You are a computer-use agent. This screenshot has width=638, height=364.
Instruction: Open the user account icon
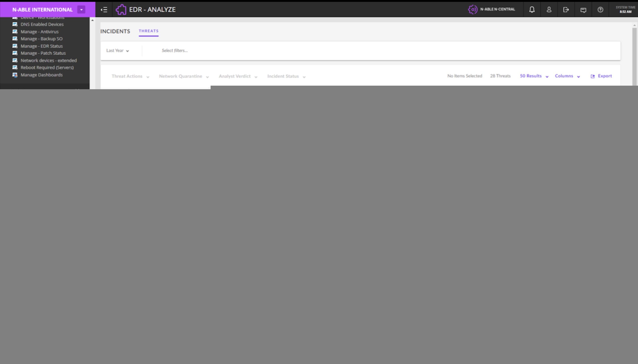tap(549, 10)
